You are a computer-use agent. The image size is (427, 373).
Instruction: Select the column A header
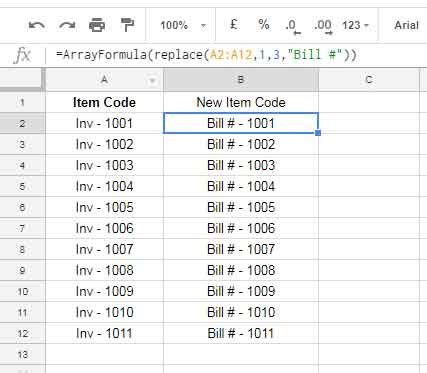pos(104,80)
